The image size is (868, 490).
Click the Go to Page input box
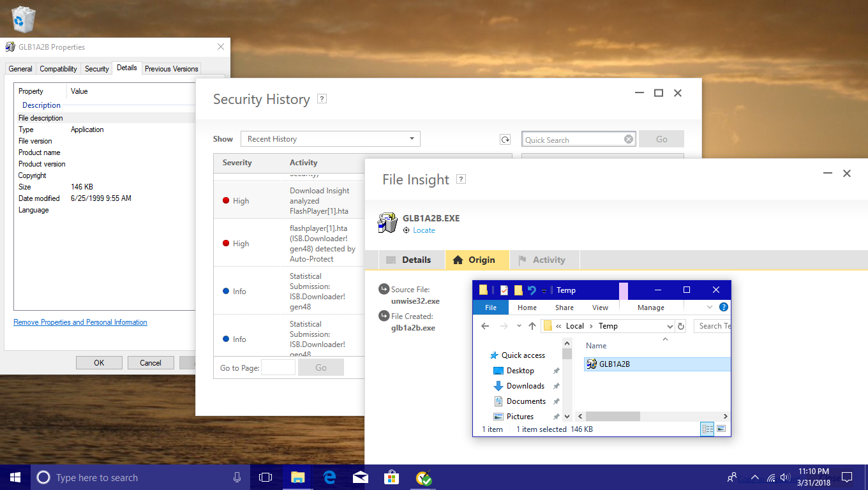[x=278, y=367]
